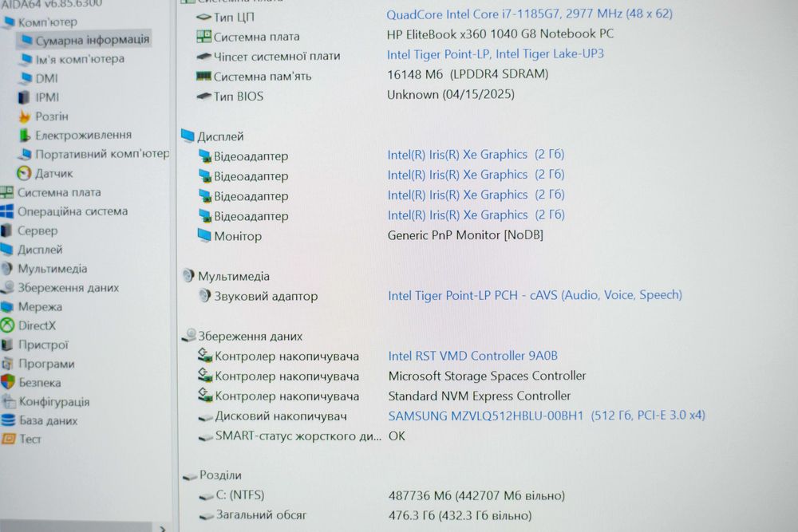Select the HP EliteBook x360 1040 G8 text

pyautogui.click(x=500, y=34)
